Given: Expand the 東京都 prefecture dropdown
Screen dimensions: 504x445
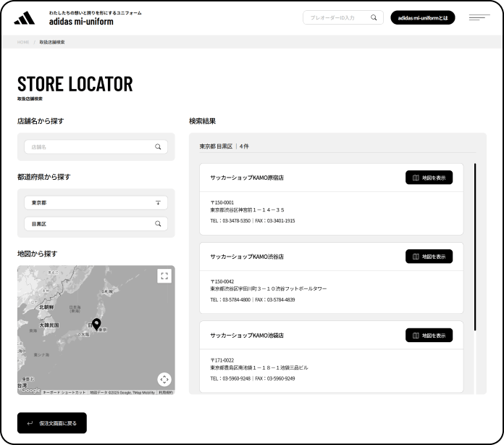Looking at the screenshot, I should pos(158,203).
